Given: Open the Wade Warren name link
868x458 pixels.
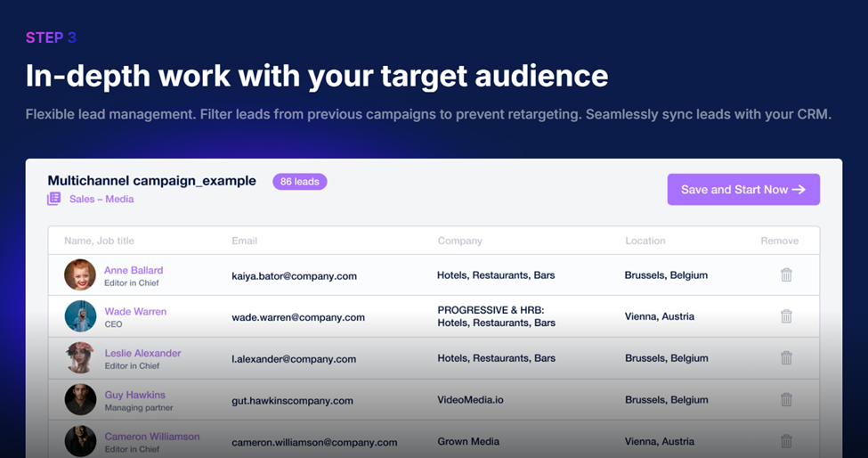Looking at the screenshot, I should coord(135,312).
